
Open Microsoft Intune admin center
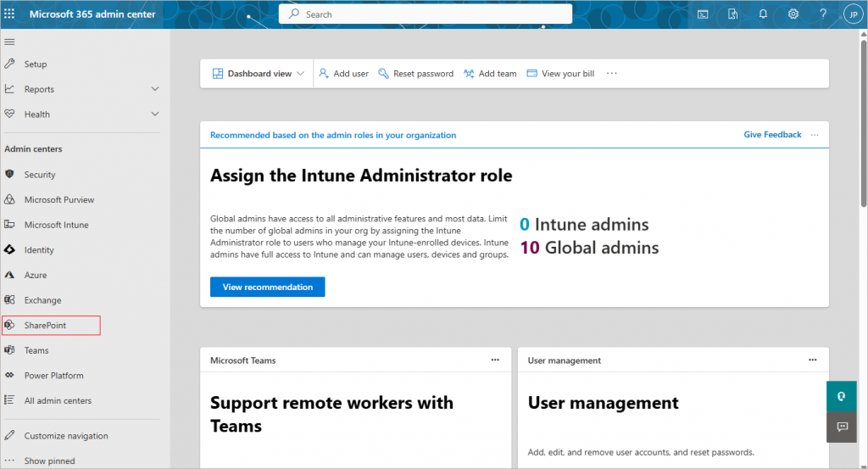click(x=56, y=225)
